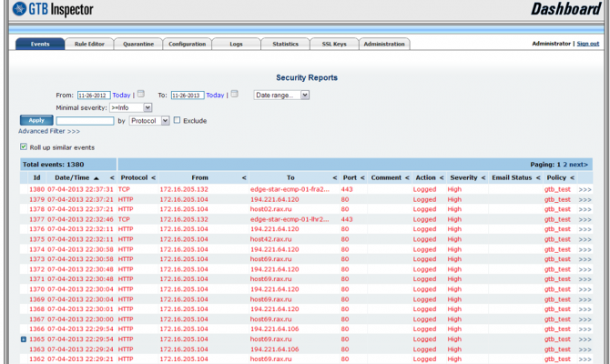Open details arrows for event 1369
Screen dimensions: 610x364
click(585, 299)
